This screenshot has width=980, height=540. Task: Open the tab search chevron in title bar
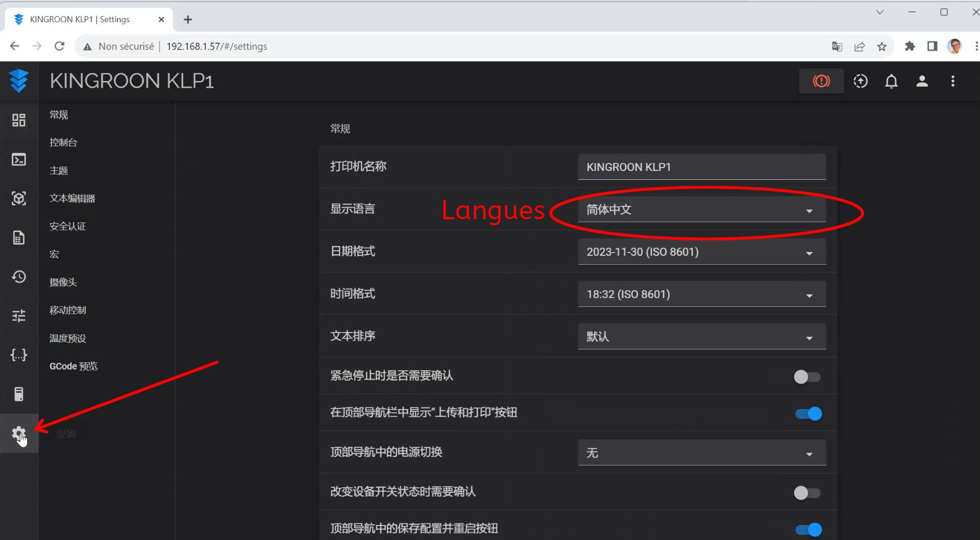880,12
